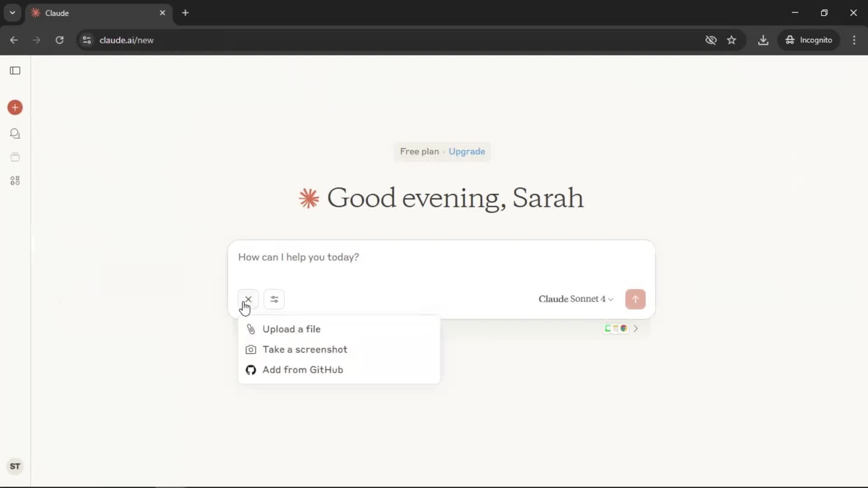Open the Chrome three-dot menu
868x488 pixels.
pos(854,40)
